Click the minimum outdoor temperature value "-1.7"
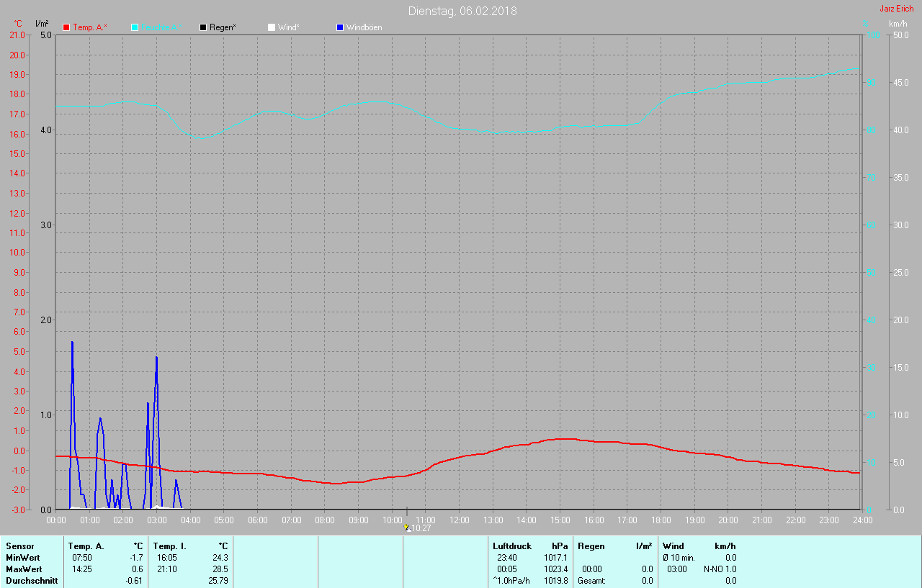Image resolution: width=922 pixels, height=588 pixels. (135, 558)
